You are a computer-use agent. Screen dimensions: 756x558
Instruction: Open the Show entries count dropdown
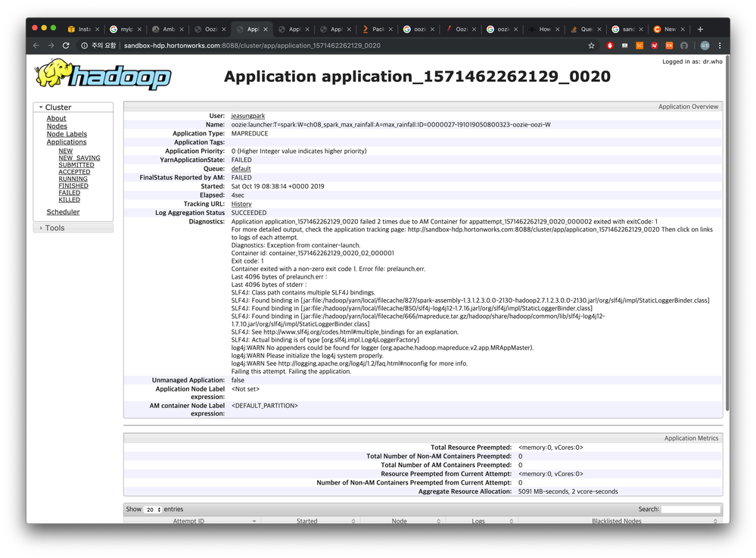click(x=153, y=510)
